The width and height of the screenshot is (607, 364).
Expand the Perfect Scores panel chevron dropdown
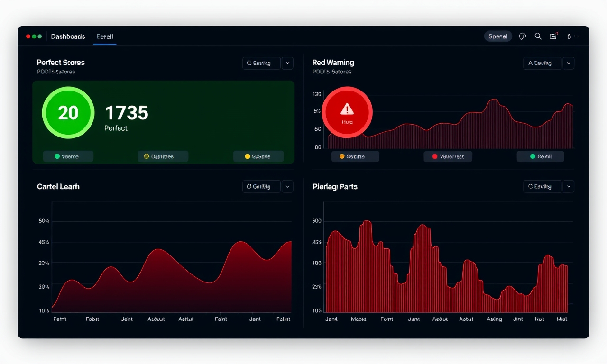(x=287, y=63)
